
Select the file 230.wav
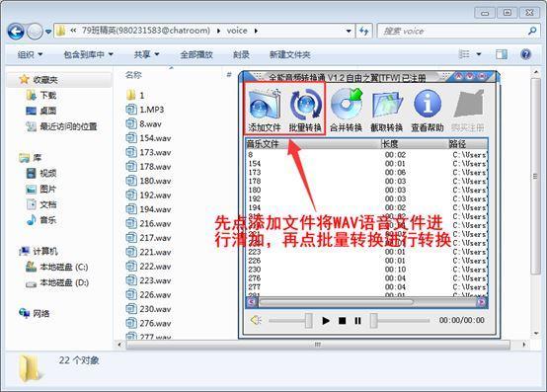148,309
